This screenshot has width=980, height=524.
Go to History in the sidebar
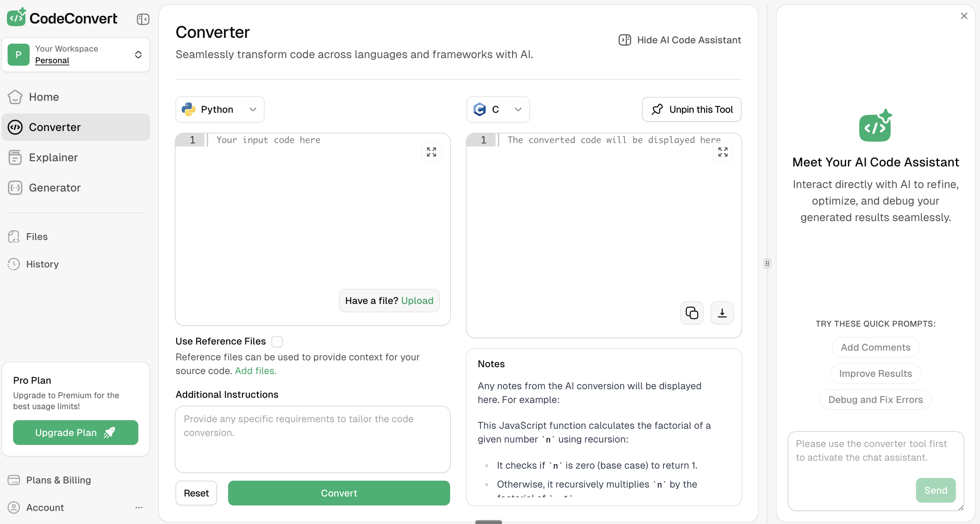tap(42, 264)
